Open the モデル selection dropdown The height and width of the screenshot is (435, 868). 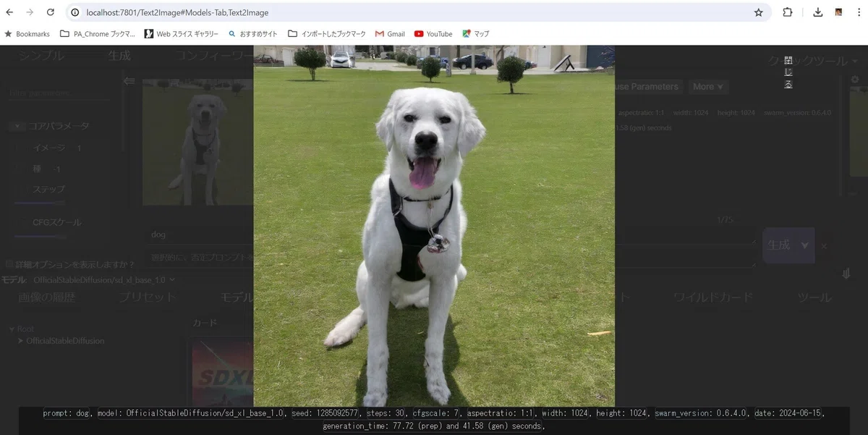[x=104, y=280]
